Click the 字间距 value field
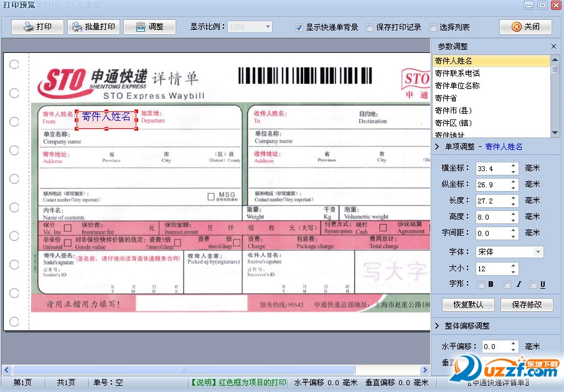The width and height of the screenshot is (564, 392). click(x=492, y=233)
